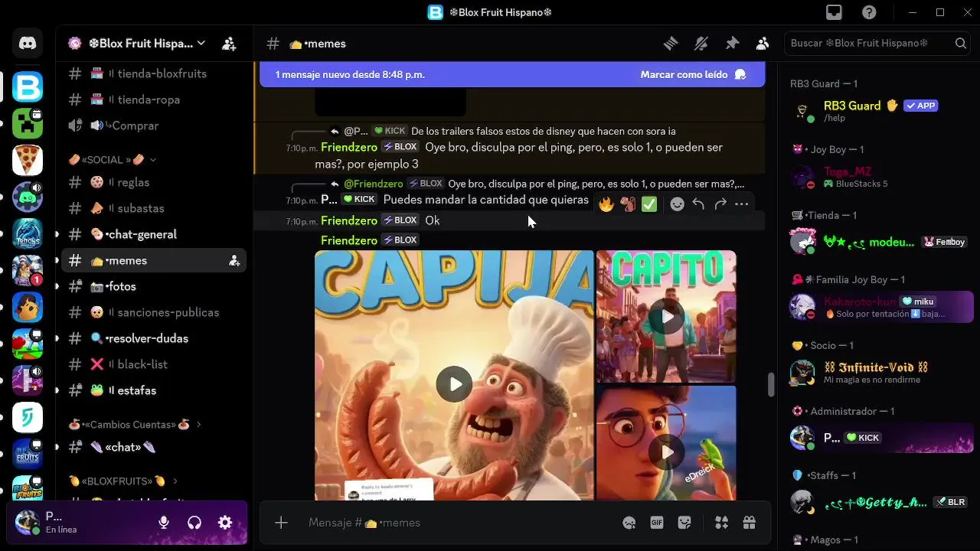This screenshot has height=551, width=980.
Task: Click the chat scrollbar thumb
Action: 771,385
